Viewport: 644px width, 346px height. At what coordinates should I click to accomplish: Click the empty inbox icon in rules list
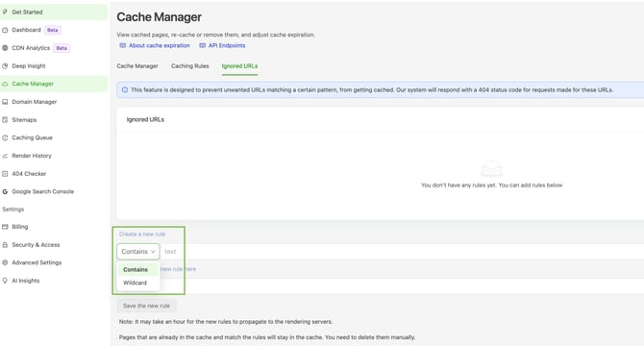click(491, 169)
